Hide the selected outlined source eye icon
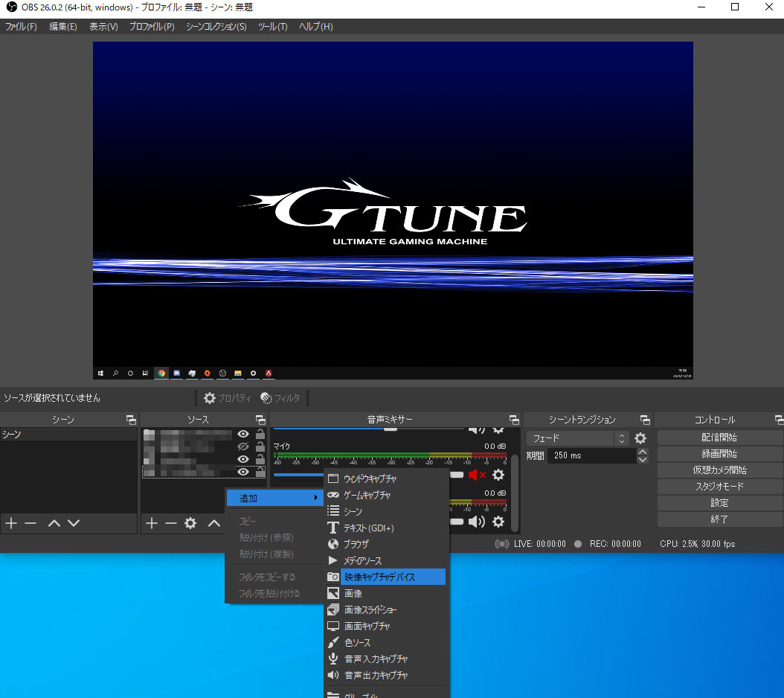Image resolution: width=784 pixels, height=698 pixels. pos(243,471)
